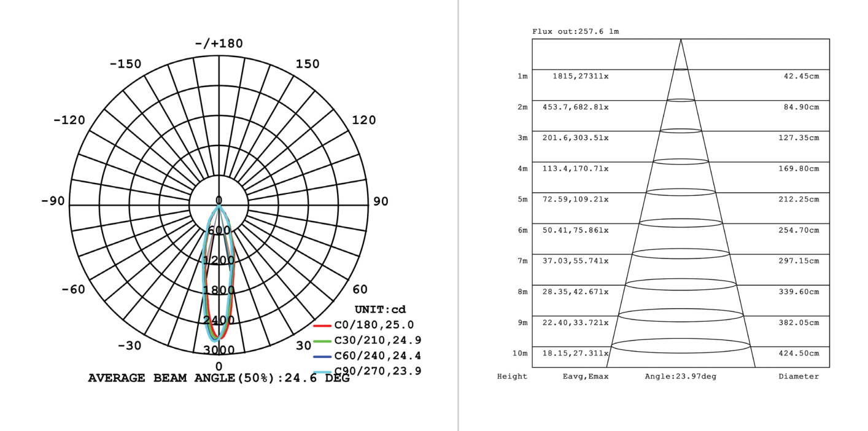Click the Diameter column caption

pyautogui.click(x=799, y=376)
